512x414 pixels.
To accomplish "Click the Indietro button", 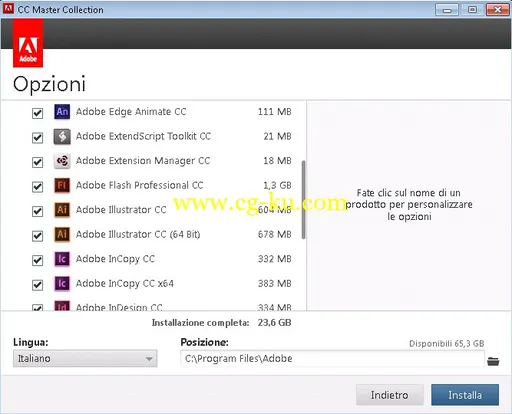I will pyautogui.click(x=390, y=395).
